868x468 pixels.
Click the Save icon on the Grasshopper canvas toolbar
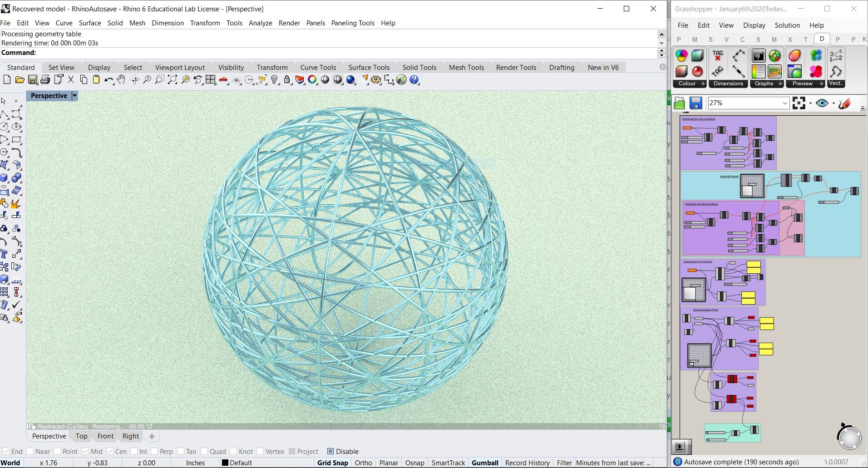(696, 103)
